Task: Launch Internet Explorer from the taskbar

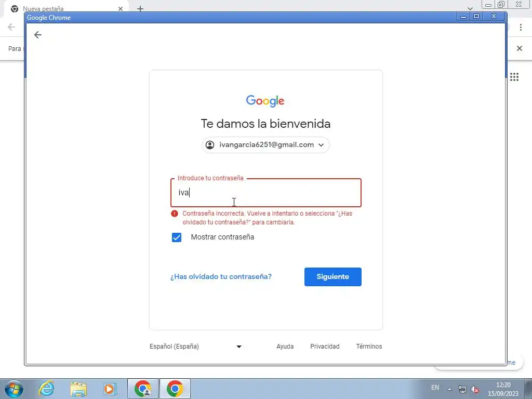Action: coord(46,389)
